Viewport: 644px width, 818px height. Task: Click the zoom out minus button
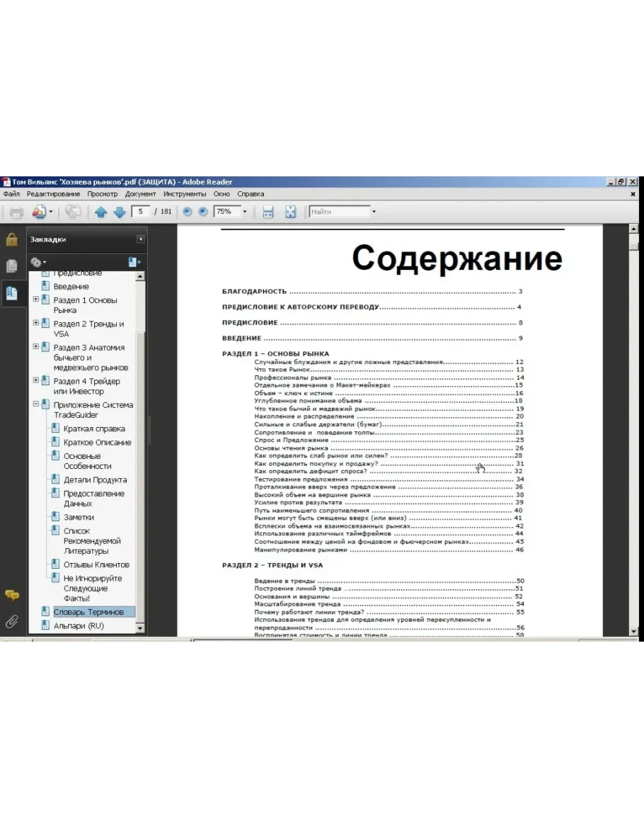188,212
